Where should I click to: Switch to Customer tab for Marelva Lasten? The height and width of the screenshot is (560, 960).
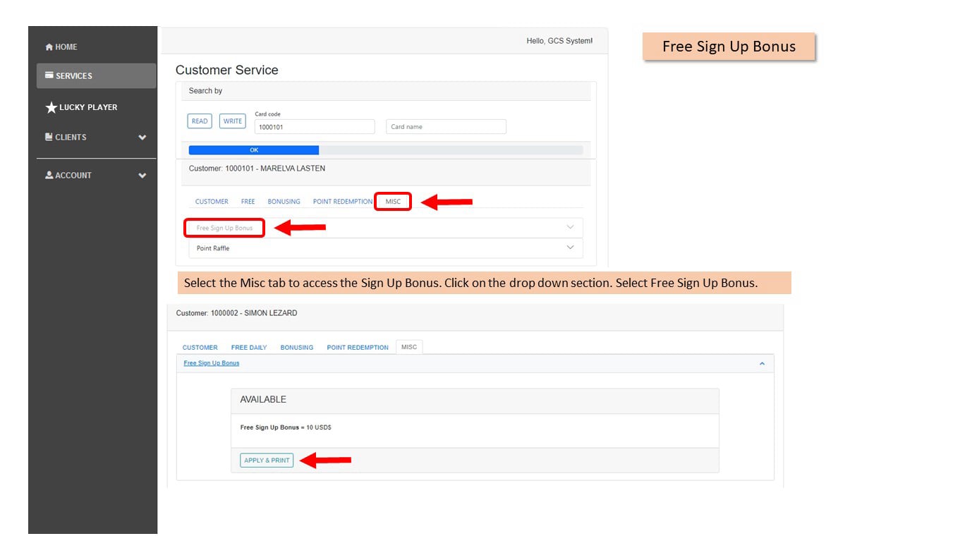tap(212, 202)
